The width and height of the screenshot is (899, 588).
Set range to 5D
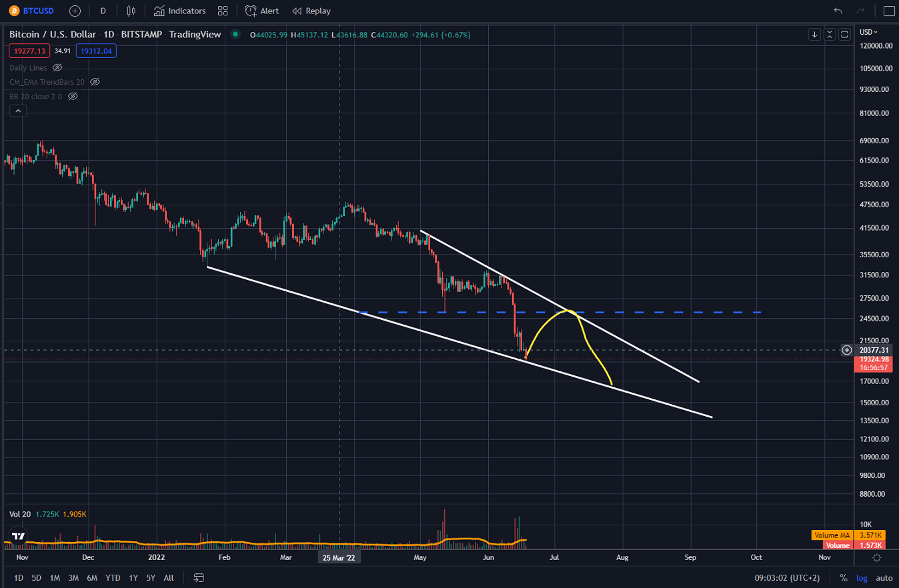pyautogui.click(x=36, y=578)
